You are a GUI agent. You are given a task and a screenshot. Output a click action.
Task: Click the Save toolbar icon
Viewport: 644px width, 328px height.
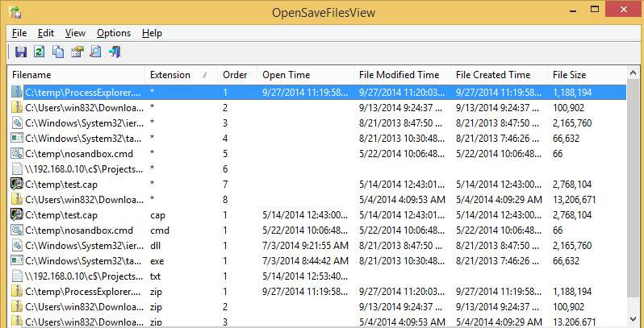point(21,53)
